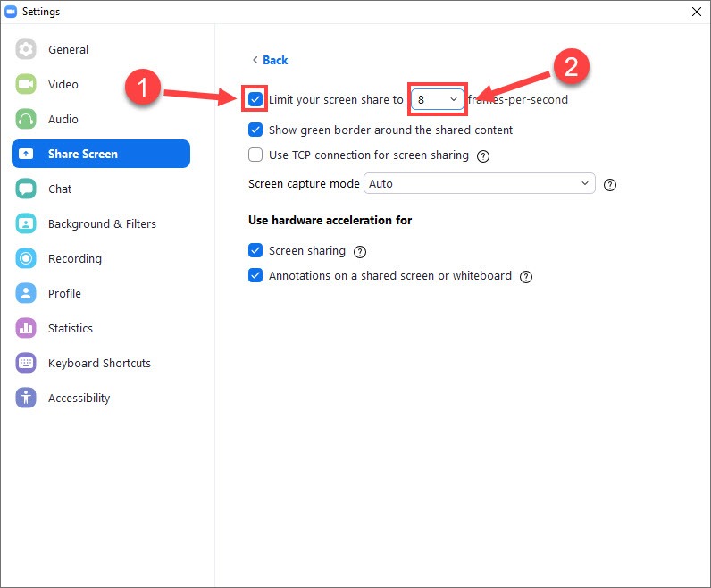Viewport: 711px width, 588px height.
Task: Open the Accessibility icon in sidebar
Action: 26,399
